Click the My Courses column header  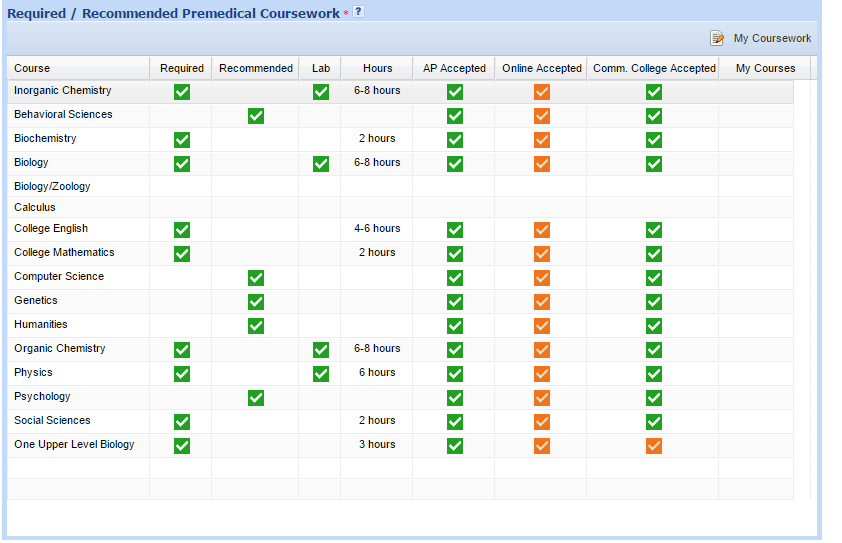pyautogui.click(x=765, y=68)
